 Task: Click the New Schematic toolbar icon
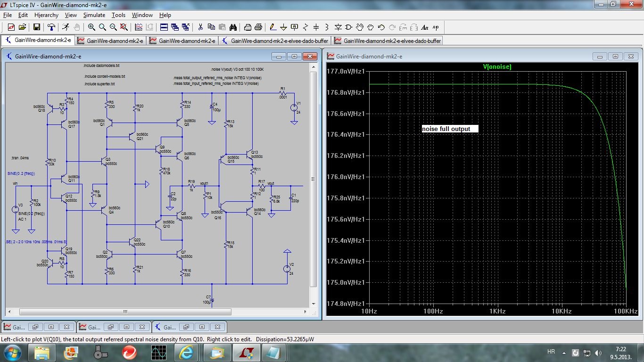tap(11, 27)
